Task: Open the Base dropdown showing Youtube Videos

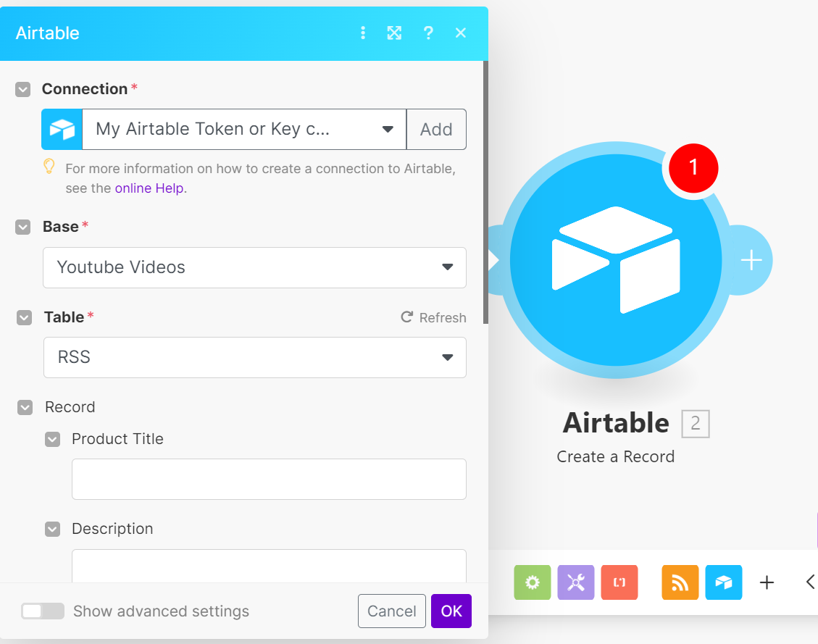Action: pos(254,267)
